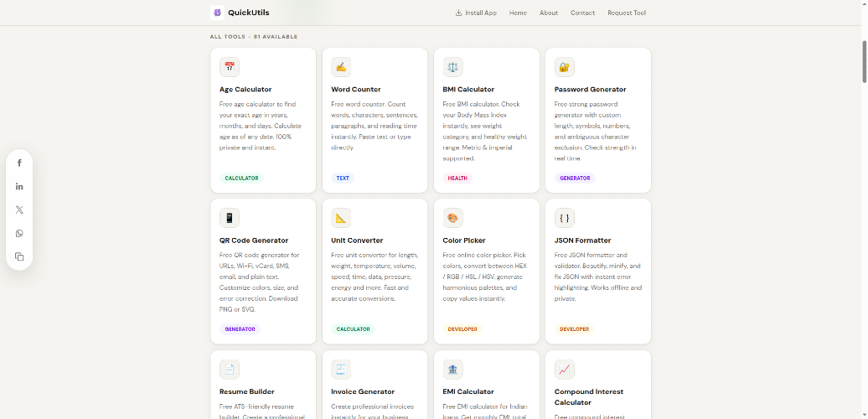
Task: Click the DEVELOPER tag on JSON Formatter
Action: tap(574, 329)
